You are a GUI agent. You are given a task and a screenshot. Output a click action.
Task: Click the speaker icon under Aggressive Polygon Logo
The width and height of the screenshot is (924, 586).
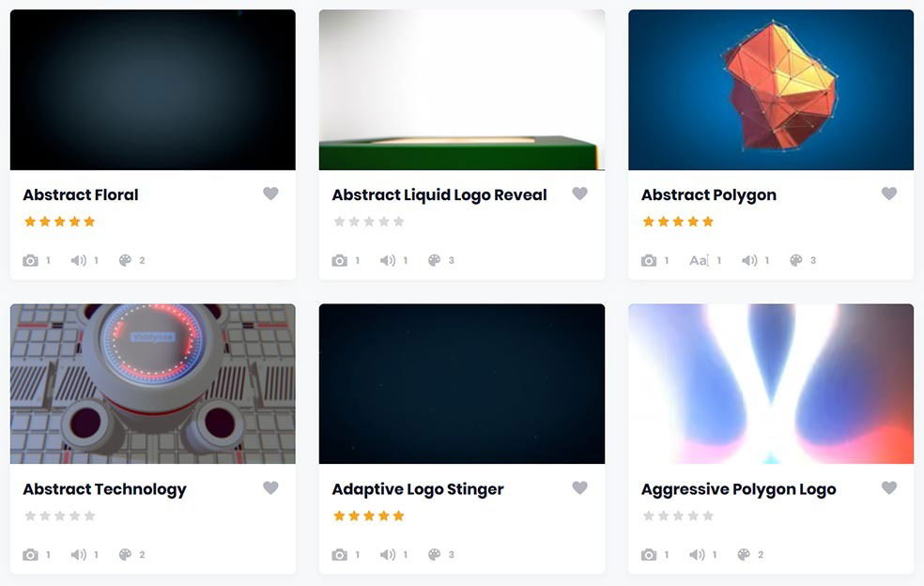pos(697,555)
